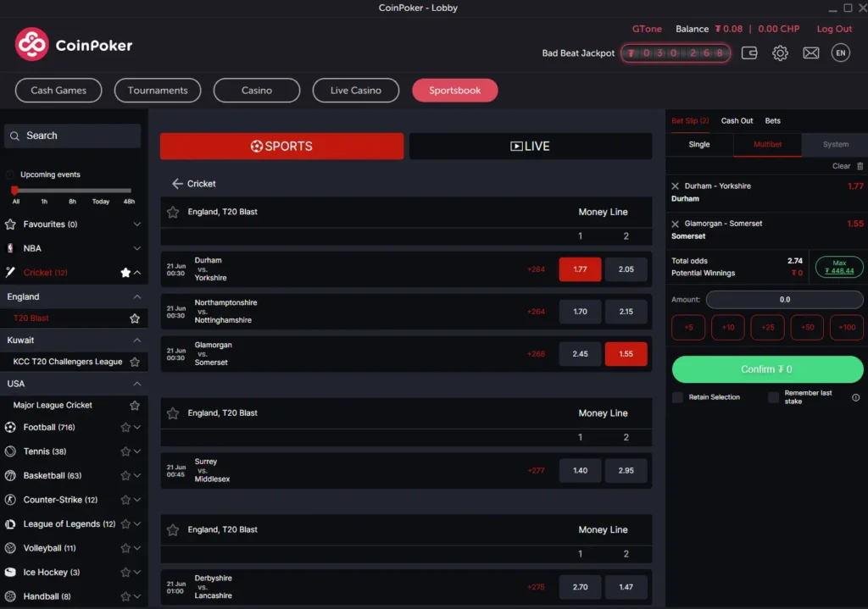
Task: Click the League of Legends icon
Action: (10, 523)
